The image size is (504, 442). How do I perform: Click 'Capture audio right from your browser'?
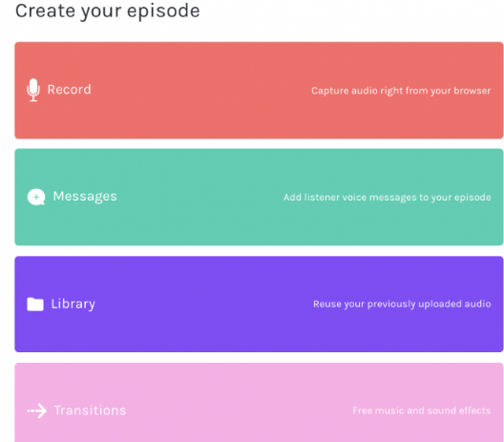point(401,91)
